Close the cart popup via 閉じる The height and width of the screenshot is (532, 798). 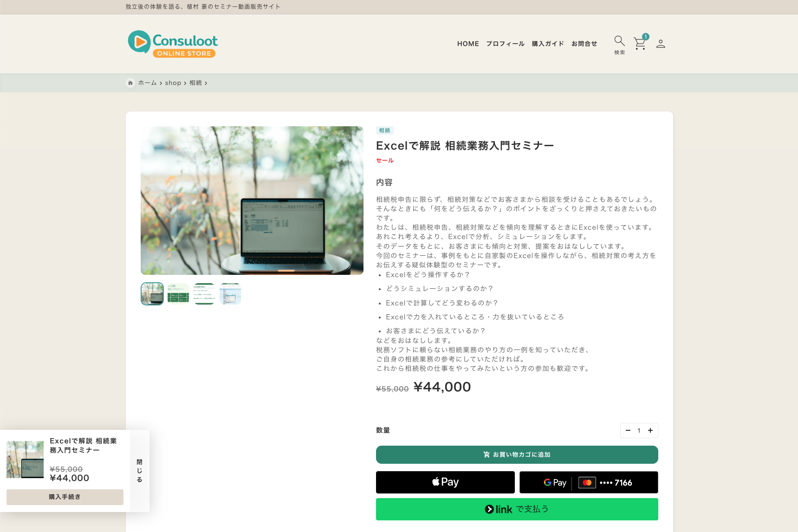coord(140,471)
